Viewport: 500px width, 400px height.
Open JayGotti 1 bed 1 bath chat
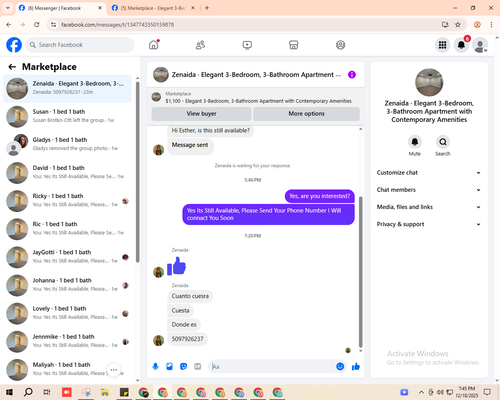(x=68, y=257)
